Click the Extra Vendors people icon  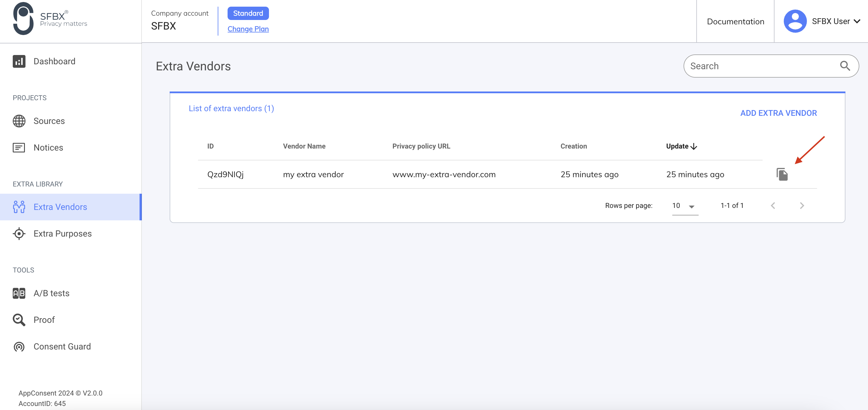[x=19, y=207]
